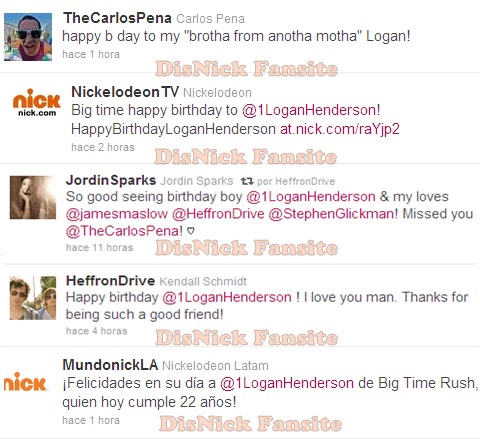Open Jordin Sparks profile picture

pyautogui.click(x=33, y=197)
